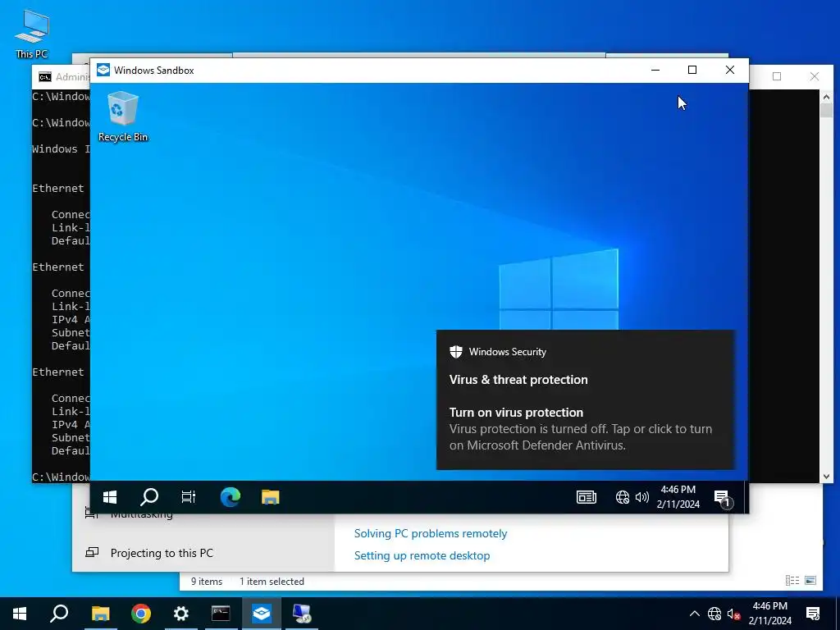Launch Microsoft Edge in the Sandbox
Viewport: 840px width, 630px height.
(230, 497)
